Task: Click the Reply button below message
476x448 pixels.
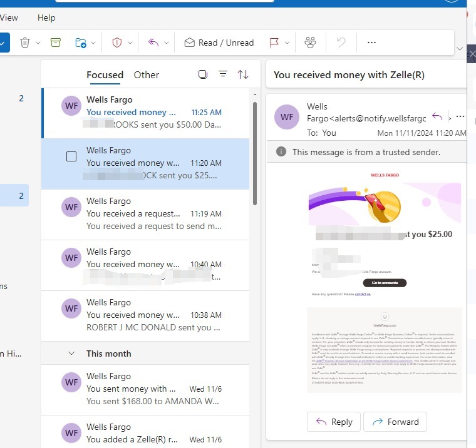Action: tap(334, 422)
